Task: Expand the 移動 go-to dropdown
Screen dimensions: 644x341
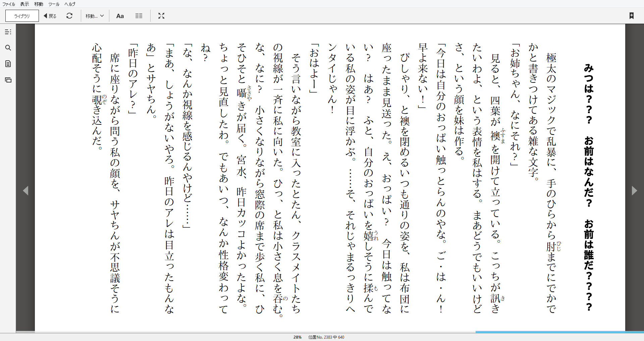Action: (x=95, y=16)
